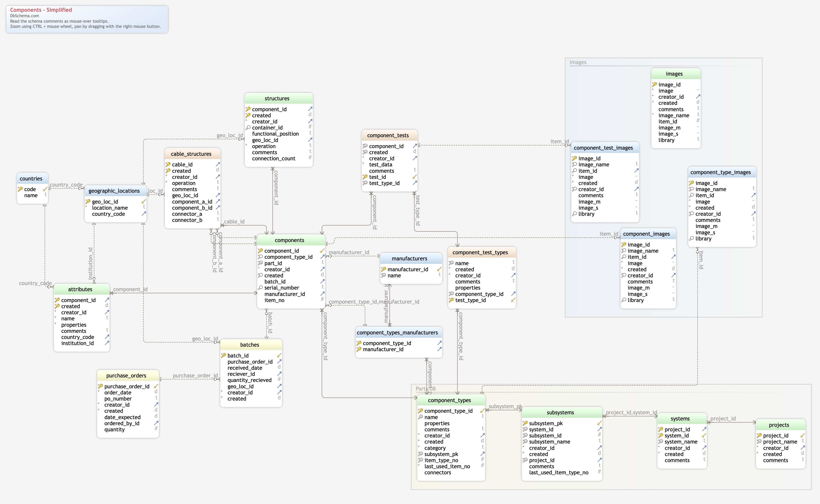Select the cable_structures table title

point(191,154)
